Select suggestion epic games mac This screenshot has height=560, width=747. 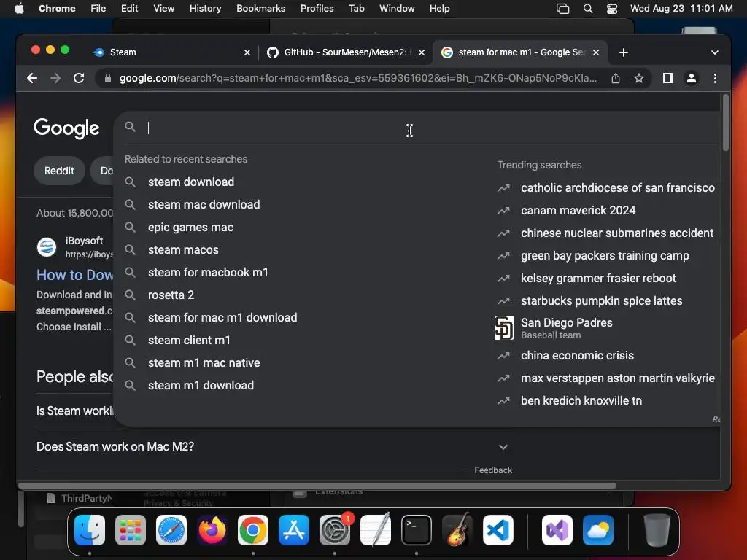click(190, 227)
